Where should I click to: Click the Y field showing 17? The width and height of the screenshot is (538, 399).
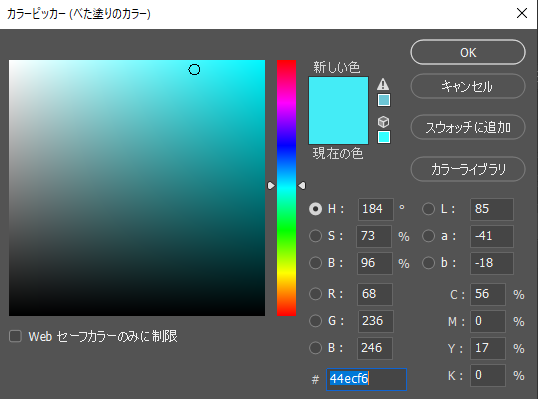[x=488, y=348]
